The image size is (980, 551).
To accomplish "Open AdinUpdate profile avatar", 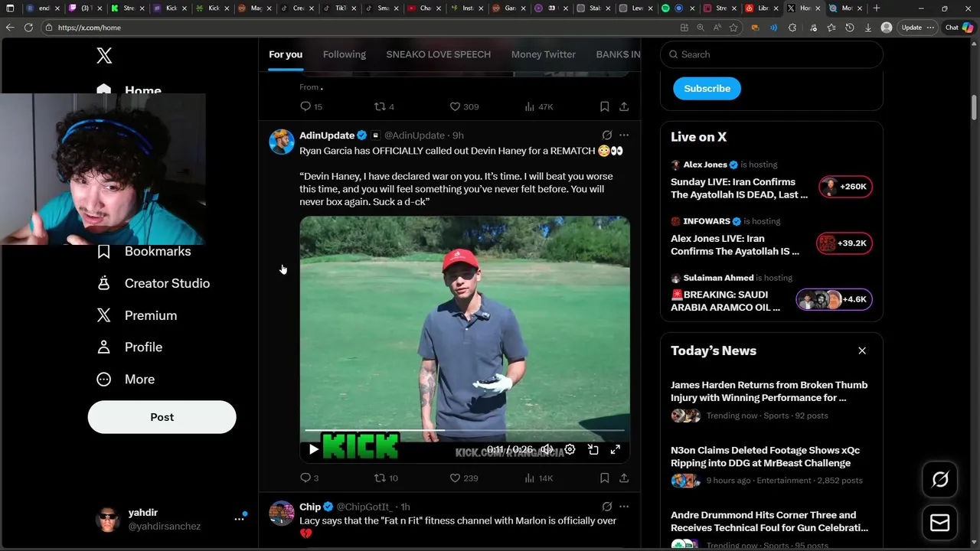I will 282,142.
